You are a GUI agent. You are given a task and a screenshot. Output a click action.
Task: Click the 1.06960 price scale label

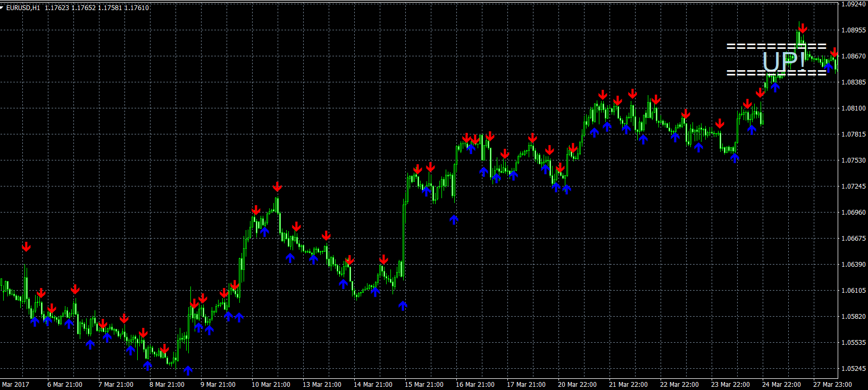coord(854,213)
